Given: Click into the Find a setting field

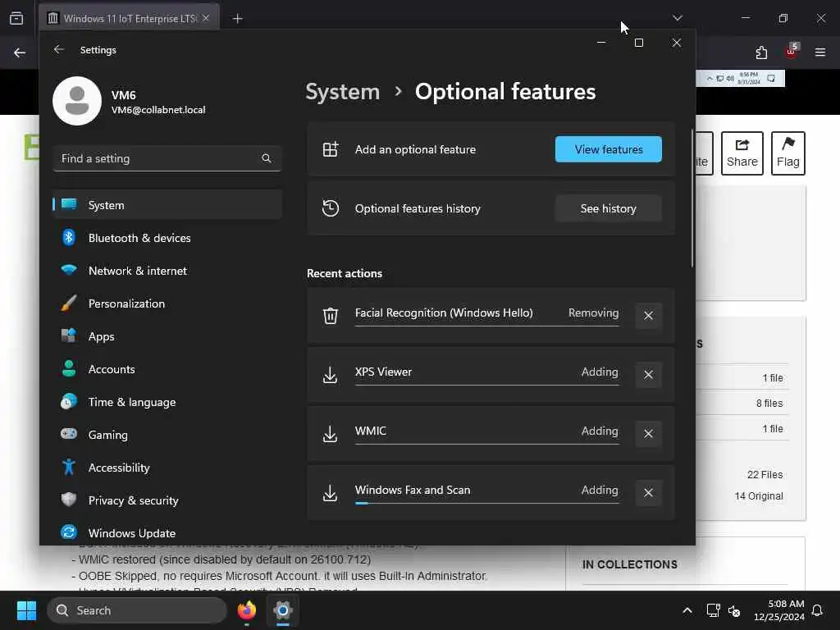Looking at the screenshot, I should [x=167, y=158].
